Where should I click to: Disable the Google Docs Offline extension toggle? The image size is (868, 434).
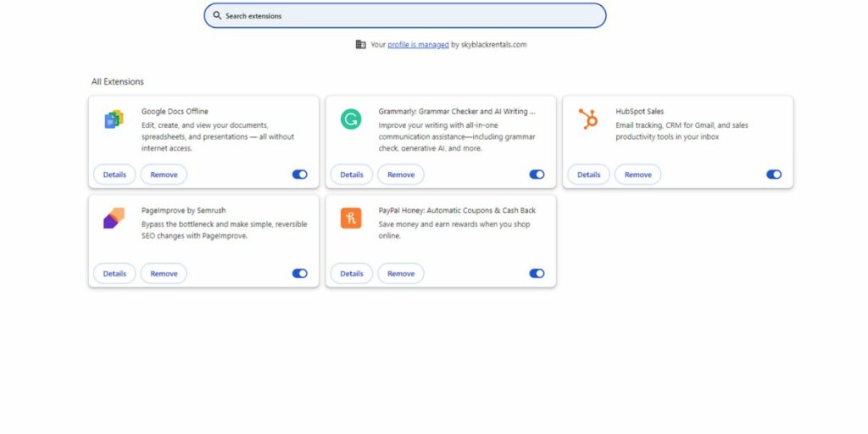tap(299, 175)
